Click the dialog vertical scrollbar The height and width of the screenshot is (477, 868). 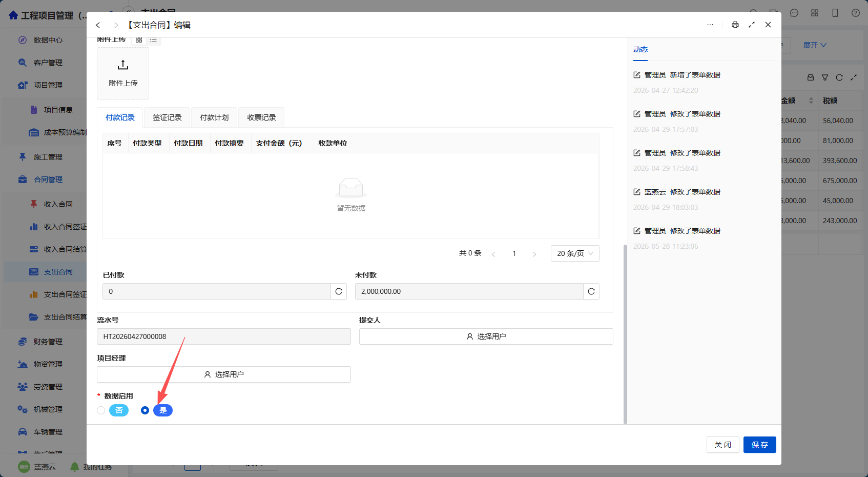(625, 334)
